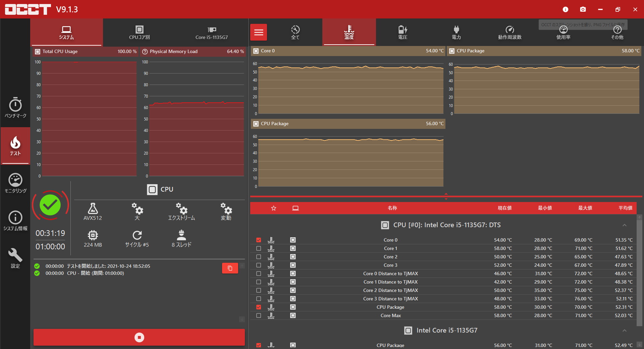Copy the test log with red button
Screen dimensions: 644x349
point(230,268)
